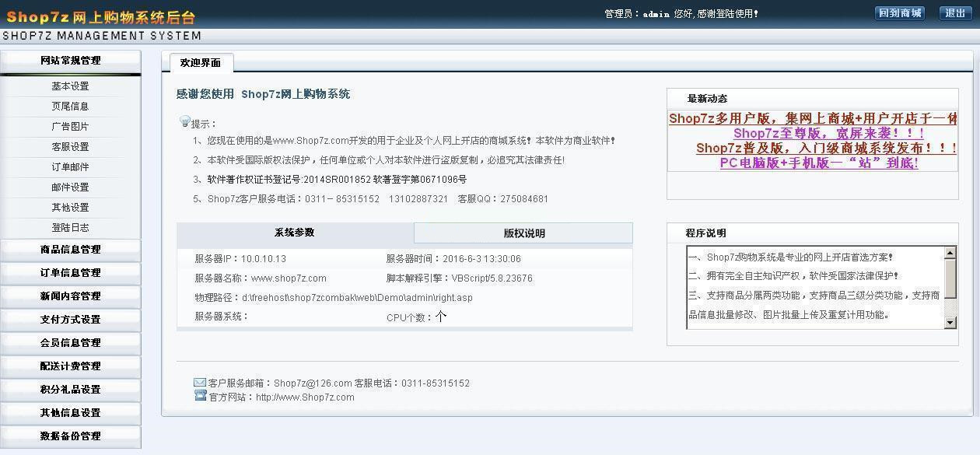The width and height of the screenshot is (980, 455).
Task: Click the 服务器名称 www.shop7z.com value
Action: click(x=261, y=278)
